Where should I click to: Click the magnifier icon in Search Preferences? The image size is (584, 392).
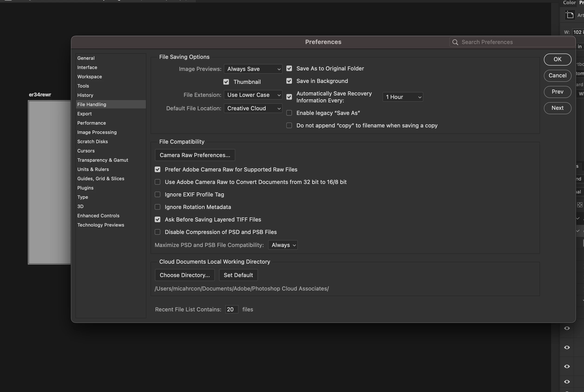point(455,42)
